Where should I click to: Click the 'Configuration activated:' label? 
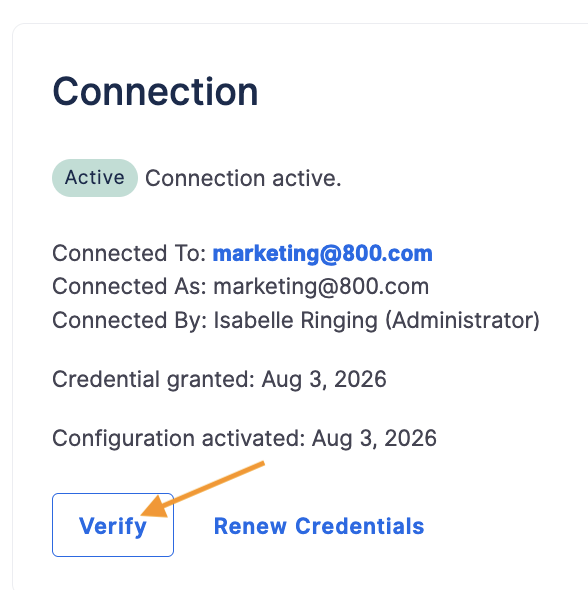(x=179, y=438)
